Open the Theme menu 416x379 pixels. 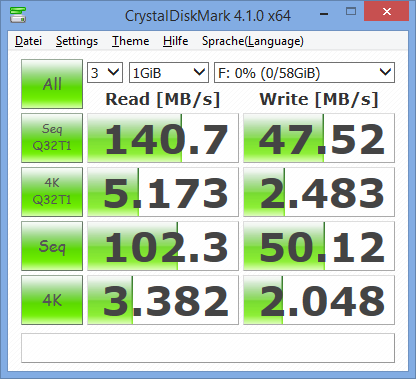click(x=130, y=41)
